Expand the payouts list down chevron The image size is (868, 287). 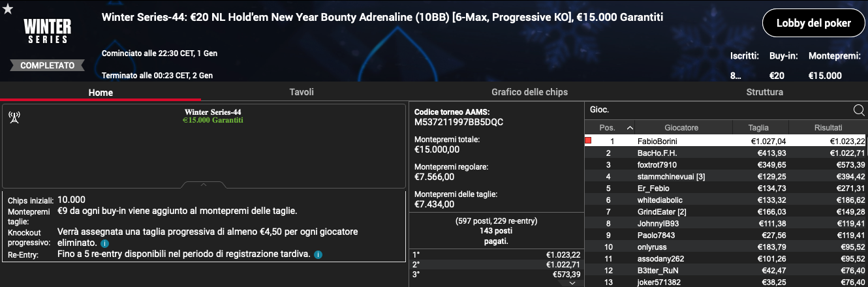572,283
